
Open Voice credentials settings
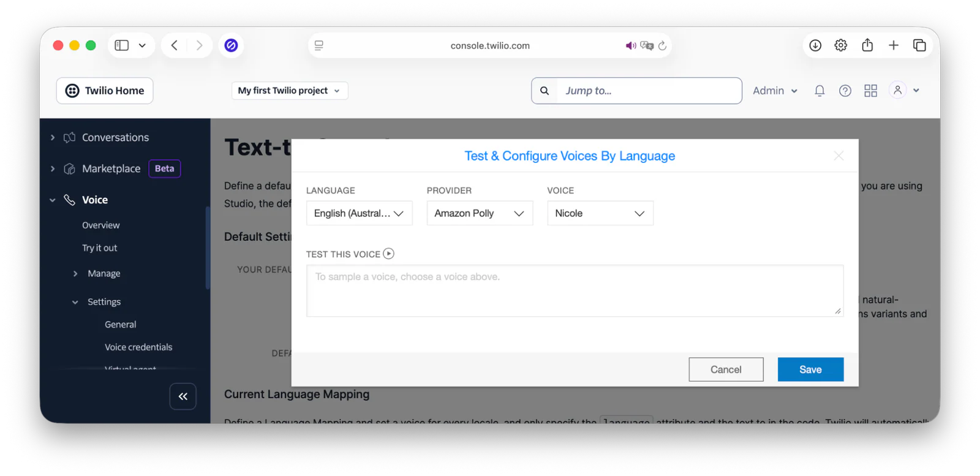tap(138, 347)
